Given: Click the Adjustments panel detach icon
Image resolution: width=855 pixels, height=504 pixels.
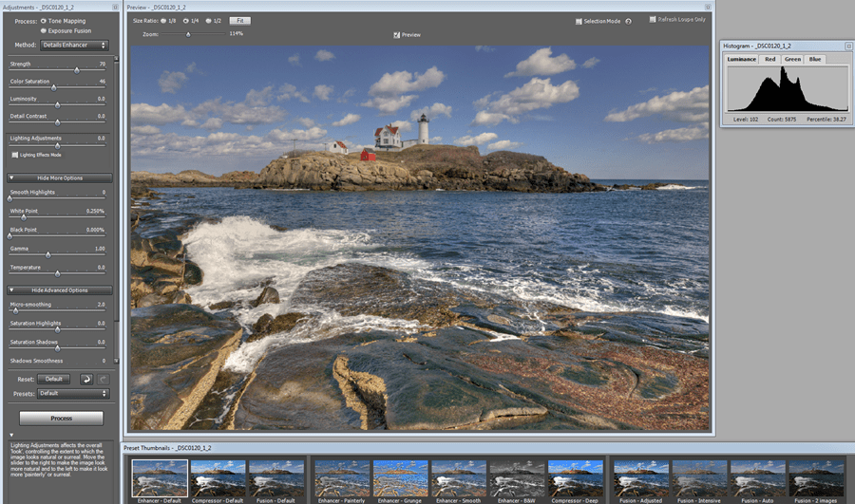Looking at the screenshot, I should tap(115, 7).
